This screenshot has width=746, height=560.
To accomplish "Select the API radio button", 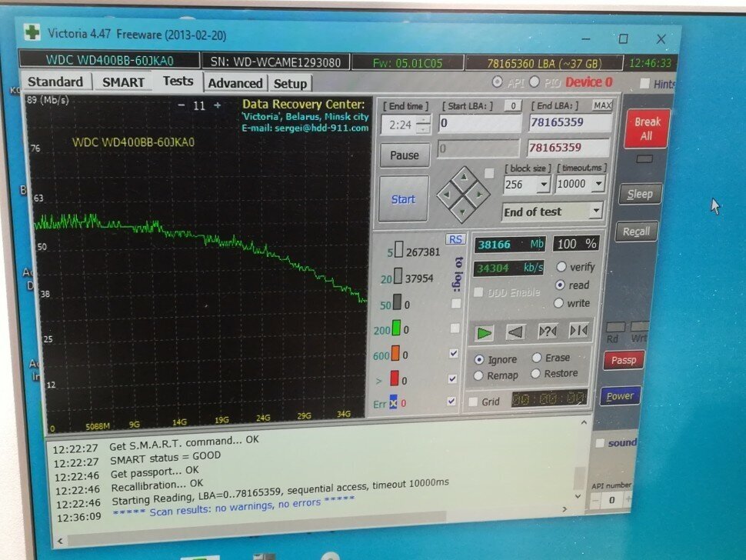I will [497, 82].
